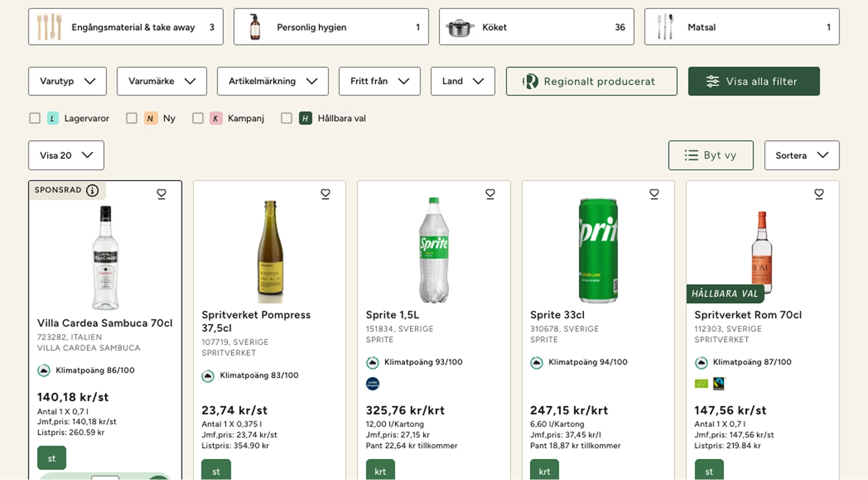Click the blue certification badge on Sprite 1,5L
The width and height of the screenshot is (868, 480).
pos(373,384)
